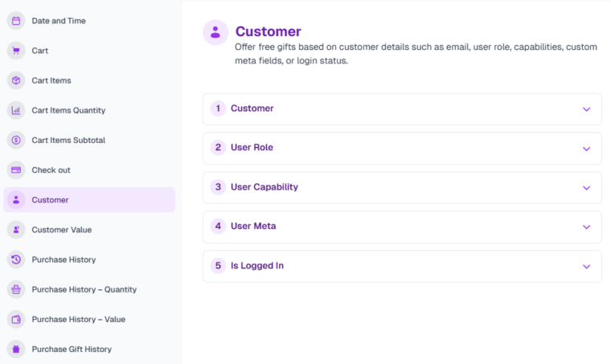
Task: Open the Customer Value menu item
Action: point(61,230)
